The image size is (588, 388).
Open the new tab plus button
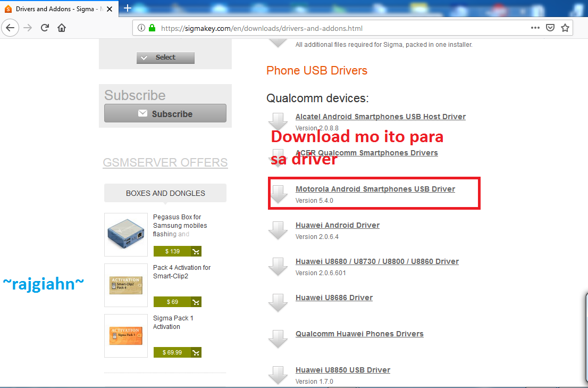128,9
